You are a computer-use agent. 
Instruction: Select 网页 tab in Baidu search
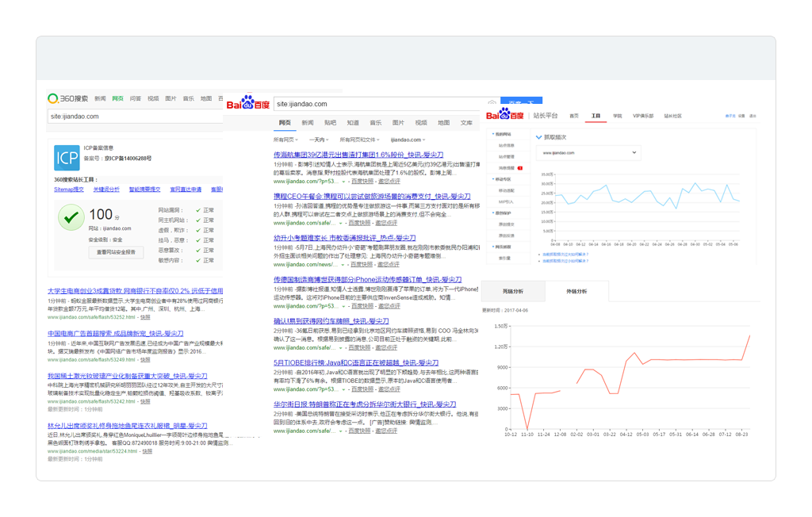point(285,123)
